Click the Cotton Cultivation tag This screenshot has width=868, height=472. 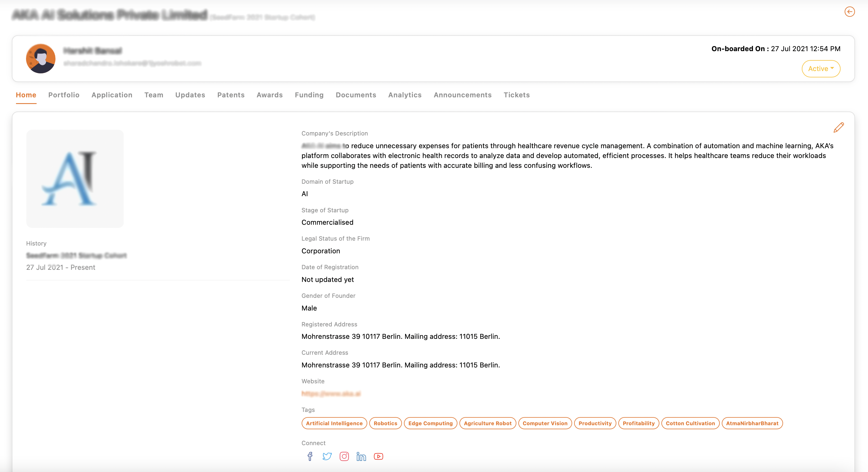pos(690,423)
